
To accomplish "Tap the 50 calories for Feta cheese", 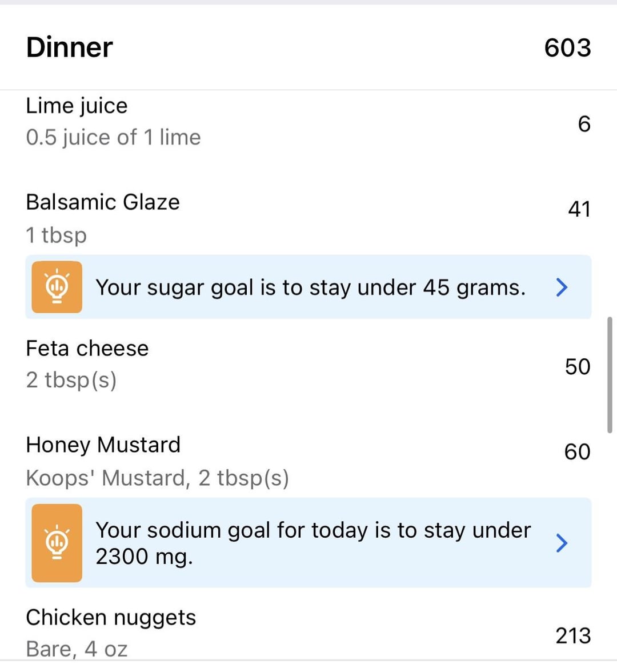I will (x=577, y=367).
